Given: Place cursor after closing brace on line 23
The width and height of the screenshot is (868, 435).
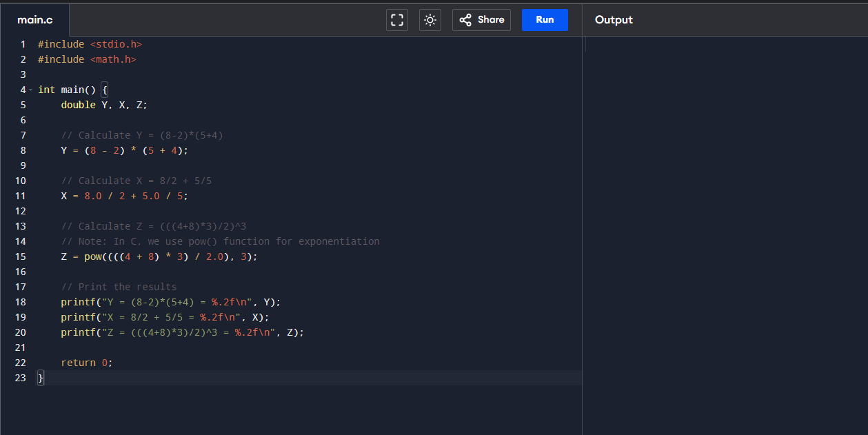Looking at the screenshot, I should point(45,378).
